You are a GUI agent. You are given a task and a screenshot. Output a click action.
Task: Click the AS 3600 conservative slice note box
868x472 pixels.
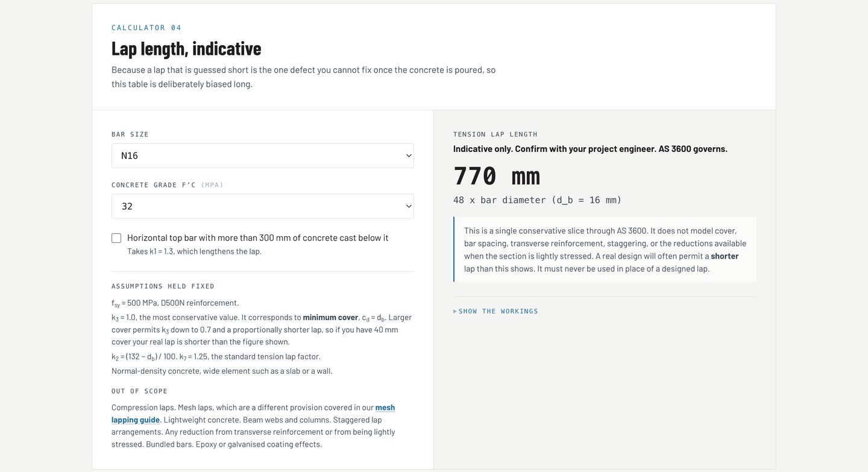605,250
